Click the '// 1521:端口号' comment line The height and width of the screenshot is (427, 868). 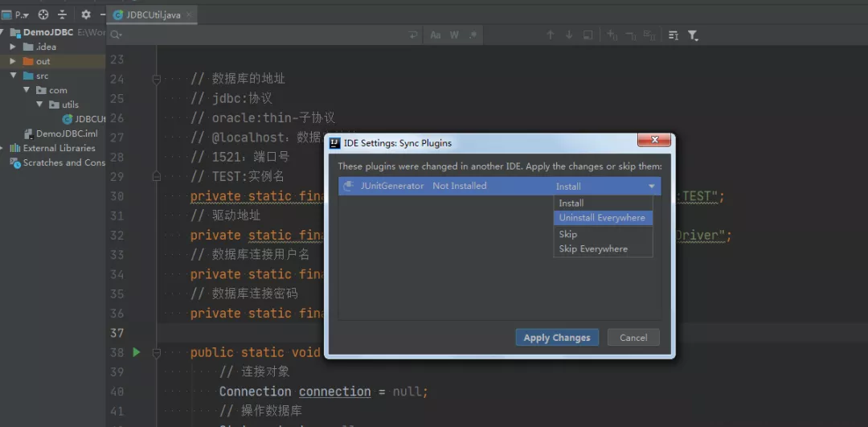click(x=240, y=157)
